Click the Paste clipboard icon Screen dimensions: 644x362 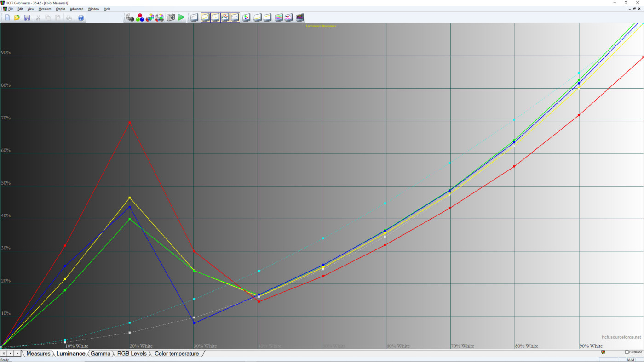[58, 17]
